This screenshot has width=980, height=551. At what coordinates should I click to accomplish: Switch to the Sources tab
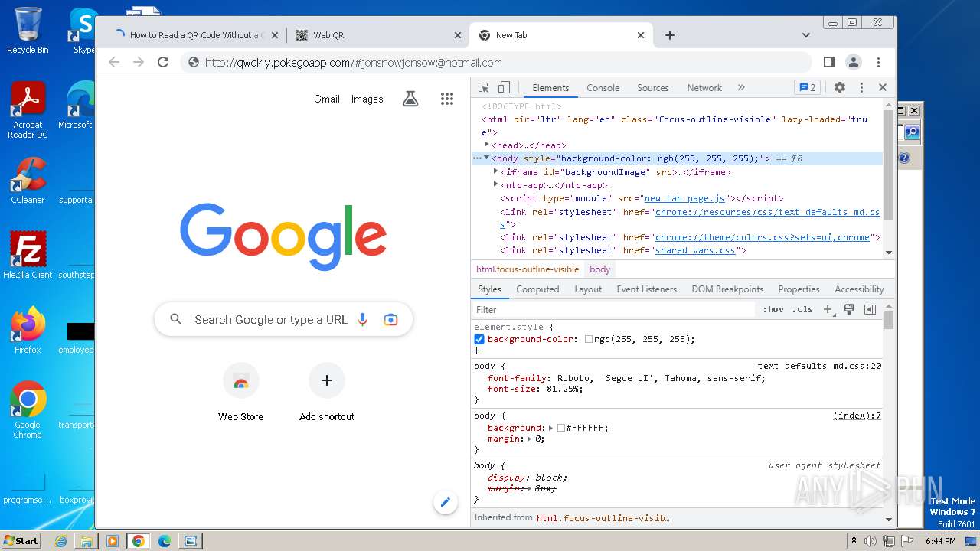(653, 88)
